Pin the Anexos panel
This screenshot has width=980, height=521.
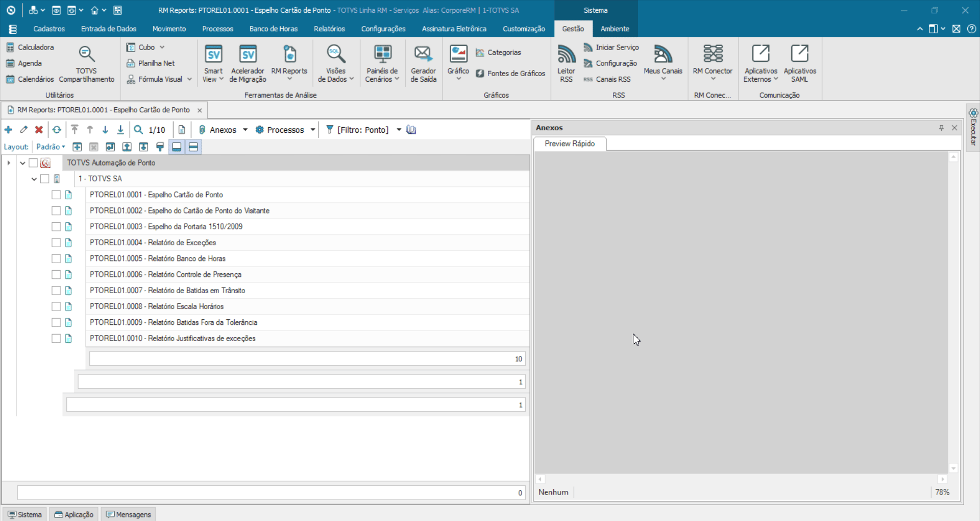coord(941,128)
